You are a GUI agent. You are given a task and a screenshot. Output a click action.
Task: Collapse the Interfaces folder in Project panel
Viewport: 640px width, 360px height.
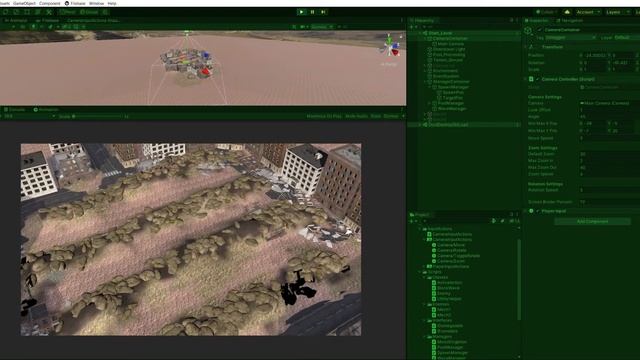[x=424, y=320]
